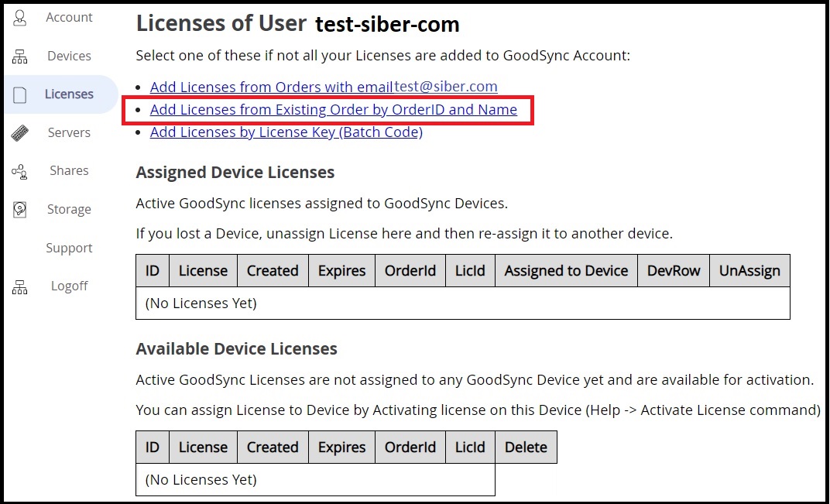This screenshot has width=830, height=504.
Task: Click the Storage disk icon
Action: (20, 210)
